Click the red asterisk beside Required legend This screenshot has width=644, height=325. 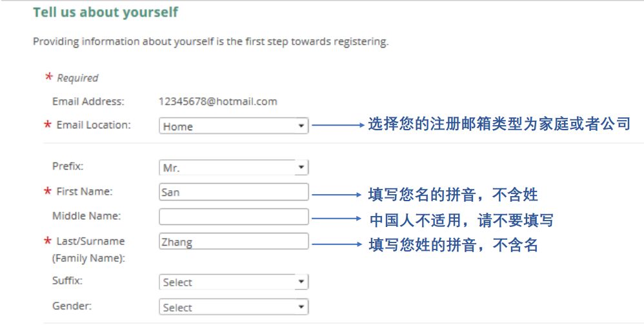(48, 77)
